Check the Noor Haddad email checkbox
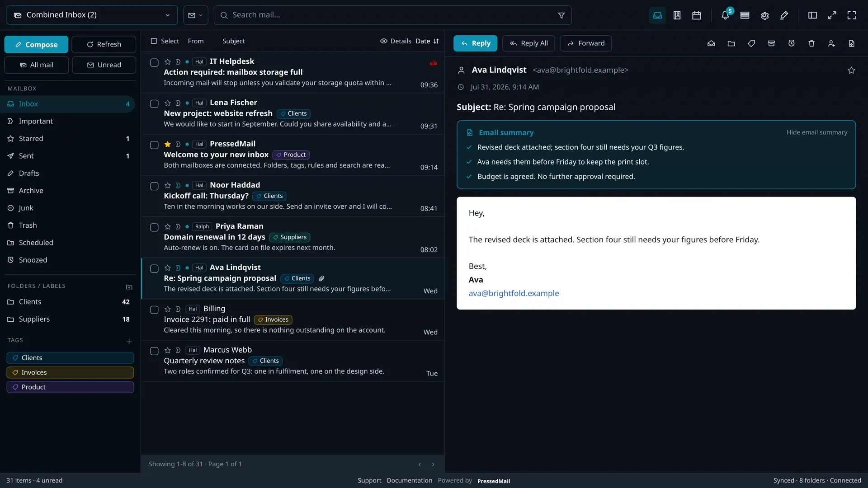The height and width of the screenshot is (488, 868). pyautogui.click(x=154, y=186)
